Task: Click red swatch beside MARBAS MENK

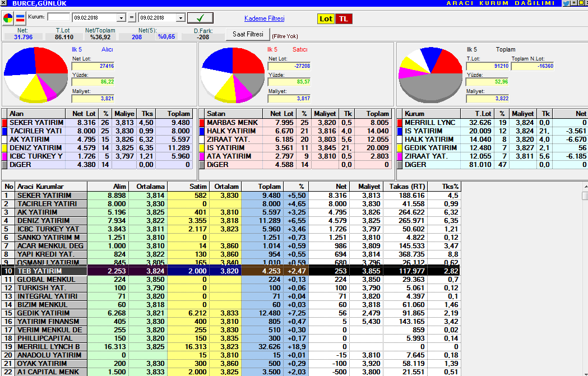Action: (x=202, y=123)
